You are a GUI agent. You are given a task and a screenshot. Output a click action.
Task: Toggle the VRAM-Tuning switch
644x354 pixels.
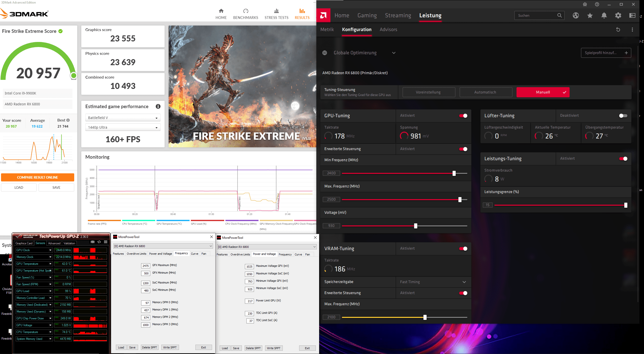click(463, 249)
